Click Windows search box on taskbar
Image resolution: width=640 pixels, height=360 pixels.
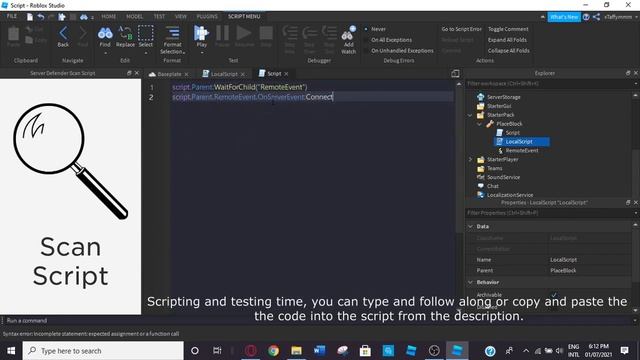click(x=103, y=351)
